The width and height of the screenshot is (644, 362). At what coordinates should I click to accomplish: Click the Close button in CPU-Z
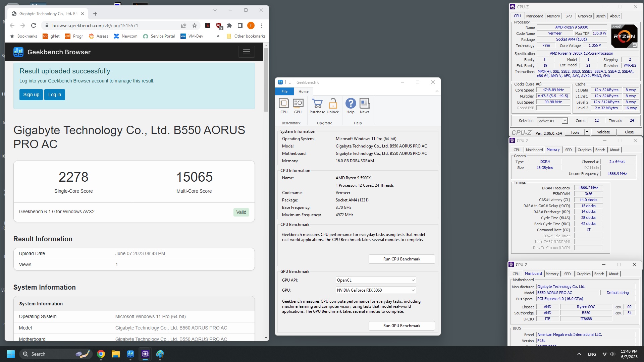[629, 132]
